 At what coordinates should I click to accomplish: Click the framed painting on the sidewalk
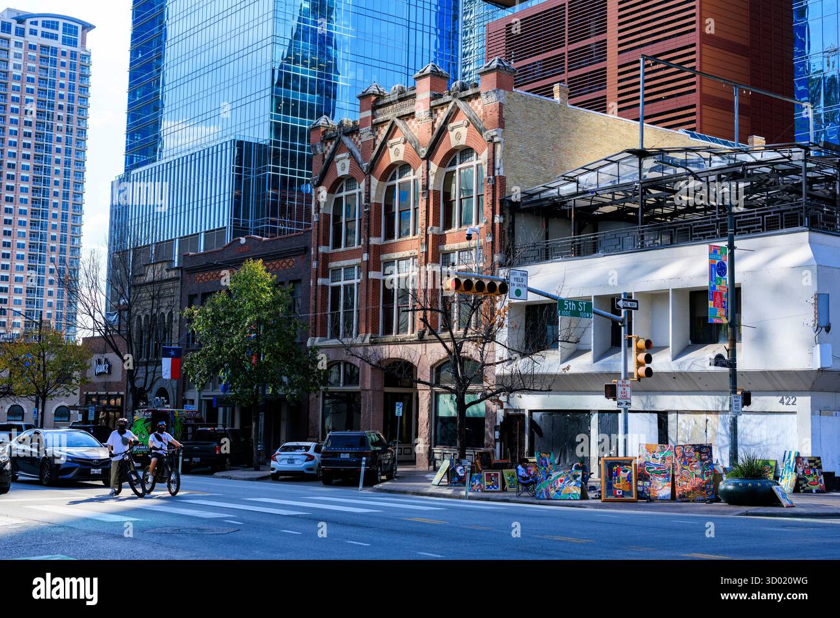click(x=618, y=479)
